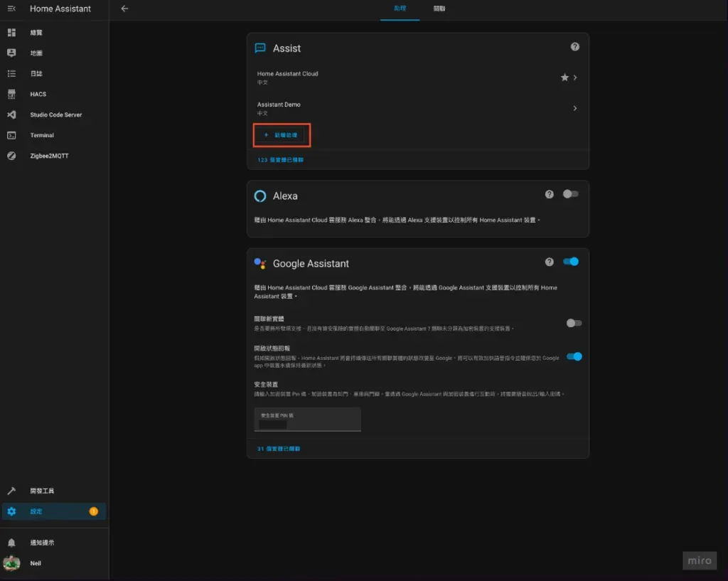Image resolution: width=728 pixels, height=581 pixels.
Task: Expand Home Assistant Cloud assistant chevron
Action: (575, 78)
